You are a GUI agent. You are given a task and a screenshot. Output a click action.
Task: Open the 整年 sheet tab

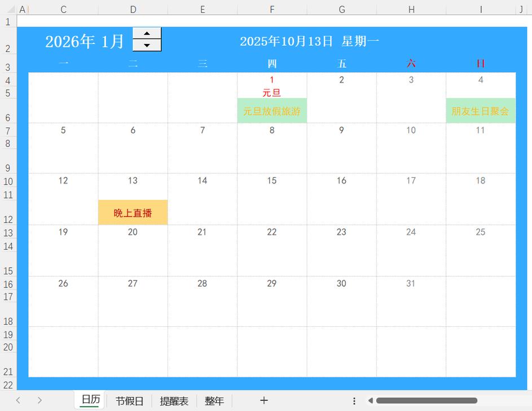pyautogui.click(x=214, y=400)
